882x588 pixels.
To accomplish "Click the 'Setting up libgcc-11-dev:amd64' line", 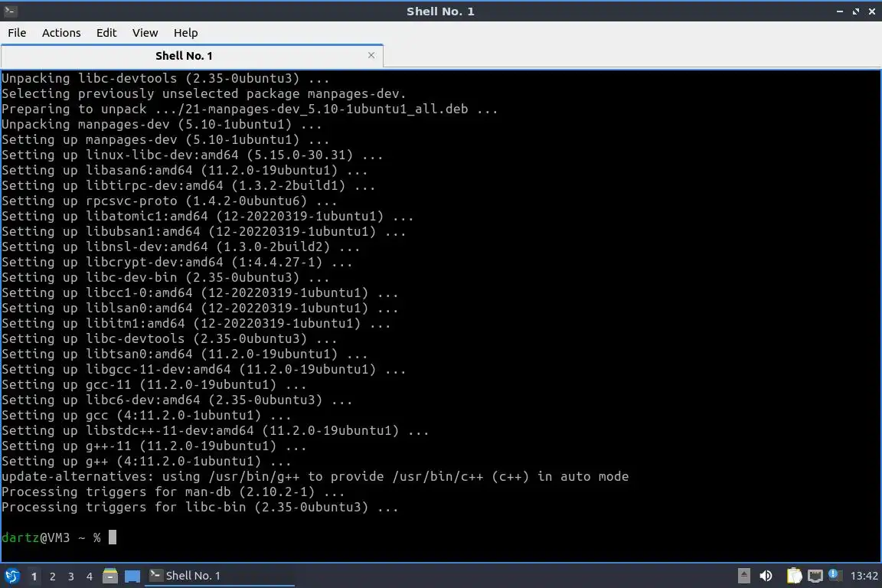I will coord(204,369).
